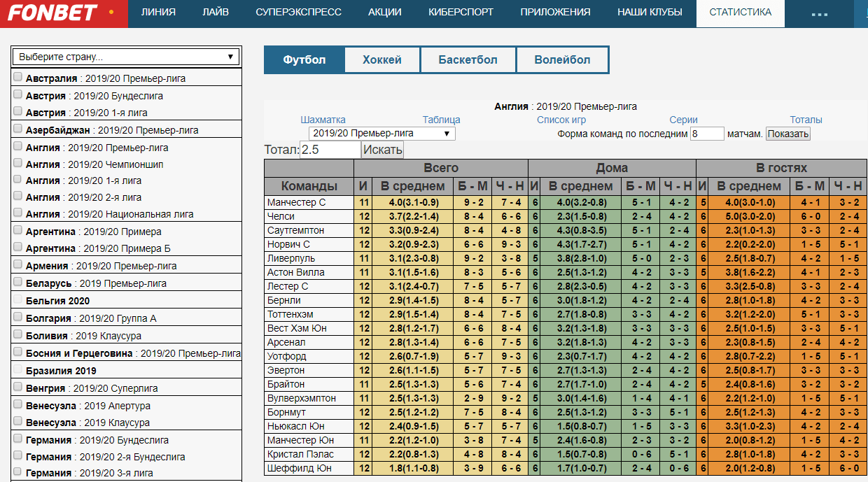Tick the Венгрия 2019/20 Суперлига checkbox
This screenshot has height=482, width=868.
(x=17, y=387)
